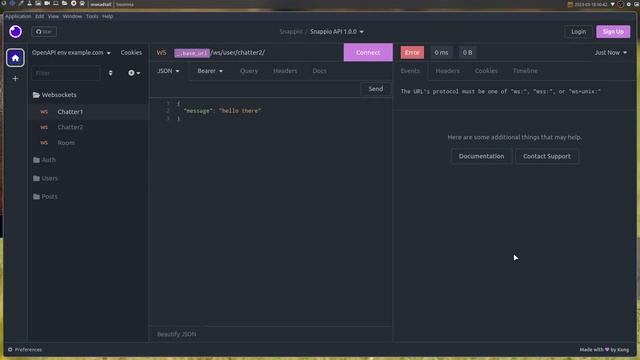This screenshot has width=640, height=360.
Task: Open the JSON body type dropdown
Action: [x=168, y=71]
